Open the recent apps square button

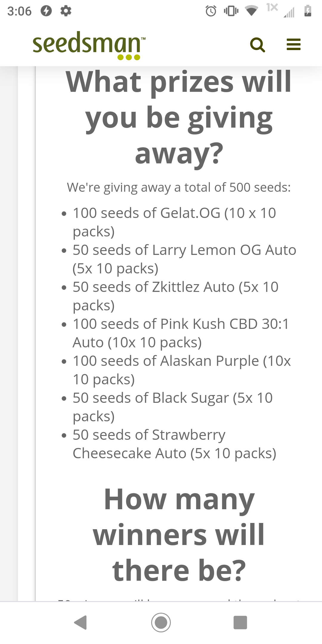(240, 623)
